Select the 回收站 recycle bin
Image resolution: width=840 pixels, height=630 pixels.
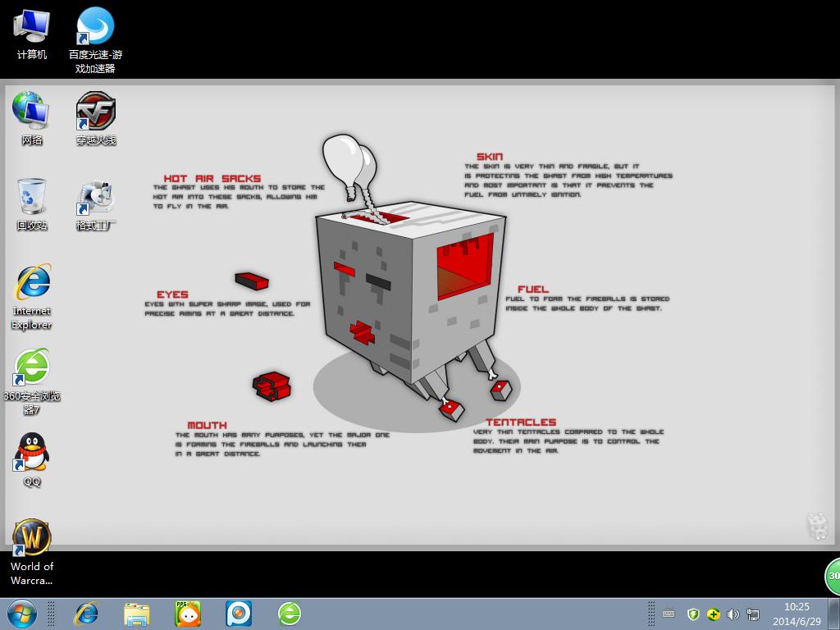32,204
